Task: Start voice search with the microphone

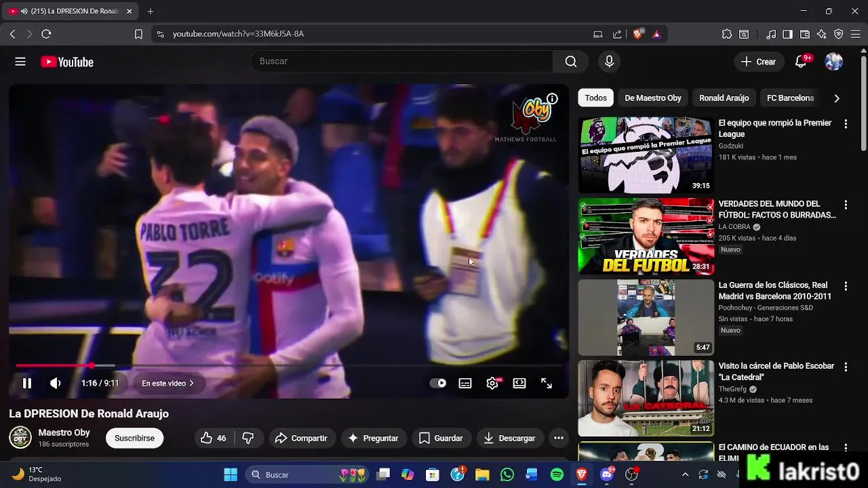Action: (x=609, y=62)
